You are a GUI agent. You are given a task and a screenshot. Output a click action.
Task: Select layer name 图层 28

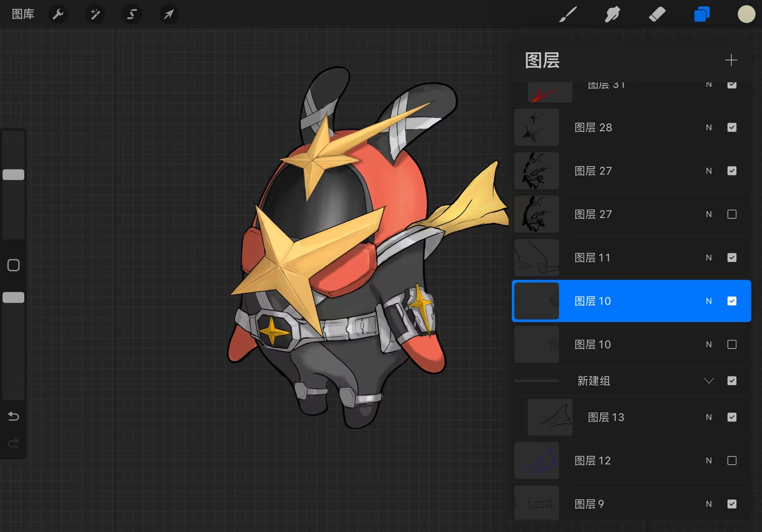point(593,128)
